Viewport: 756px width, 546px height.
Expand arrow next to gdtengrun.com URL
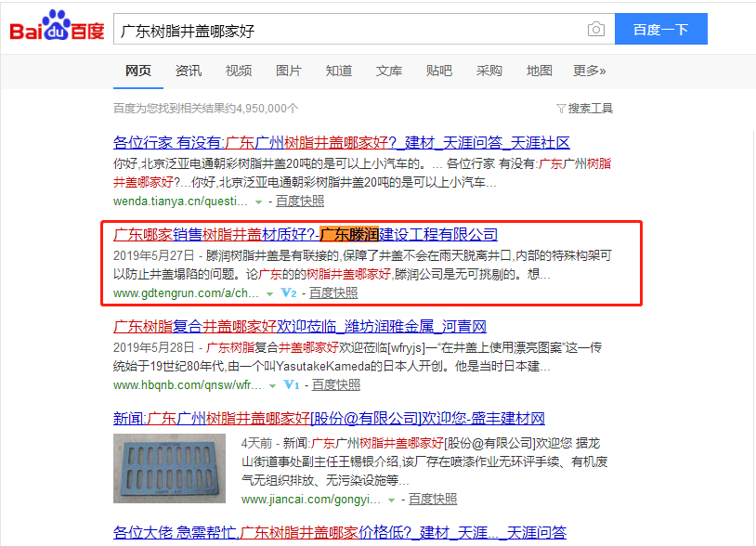pyautogui.click(x=270, y=293)
